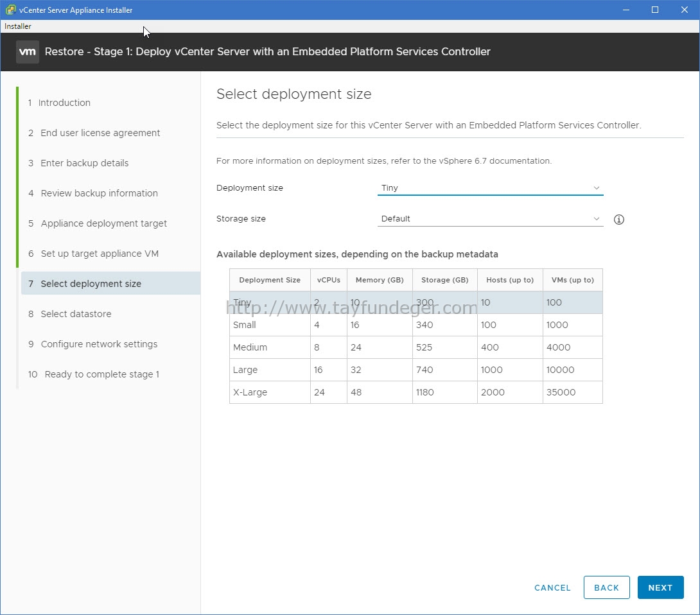
Task: Click the 400 hosts cell
Action: (x=510, y=347)
